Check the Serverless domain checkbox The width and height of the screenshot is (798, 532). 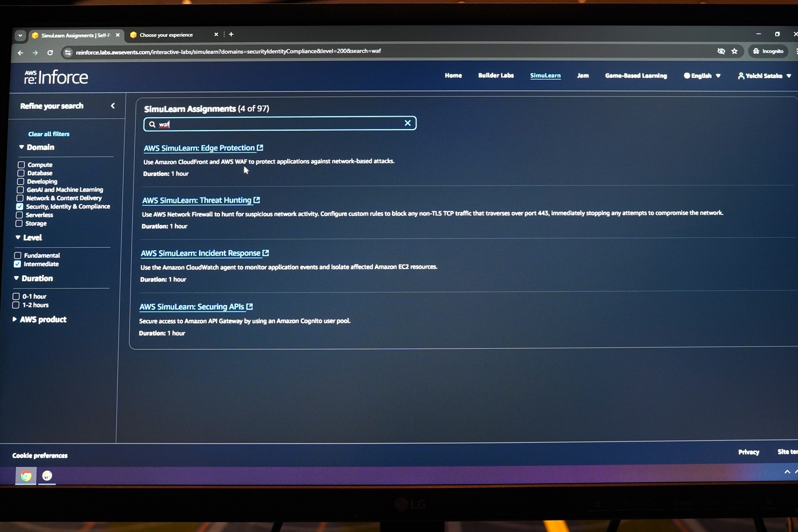(x=19, y=215)
